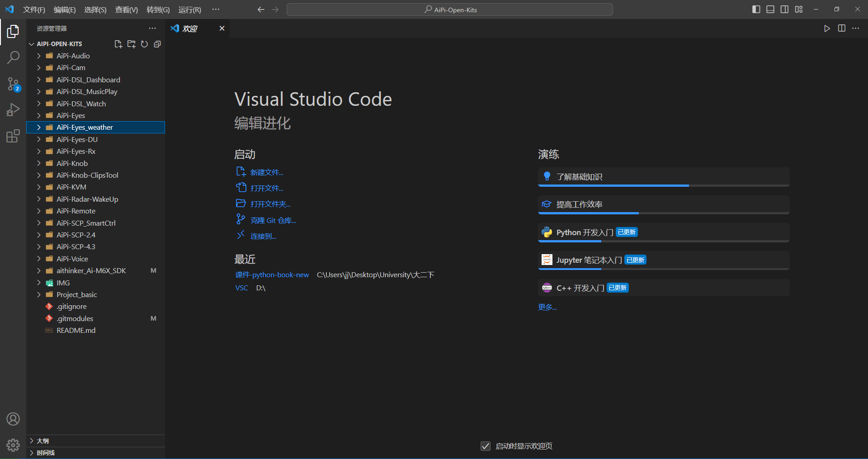The height and width of the screenshot is (459, 868).
Task: Open the 选择(S) menu
Action: point(95,9)
